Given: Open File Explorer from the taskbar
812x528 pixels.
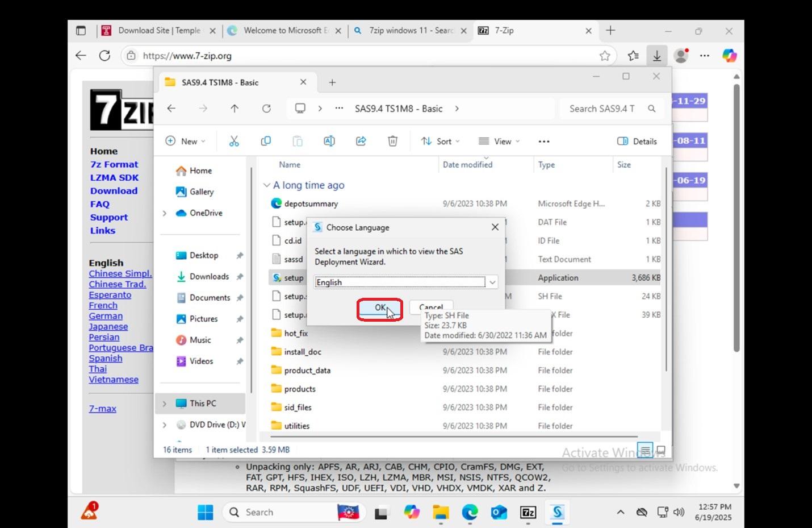Looking at the screenshot, I should click(441, 512).
